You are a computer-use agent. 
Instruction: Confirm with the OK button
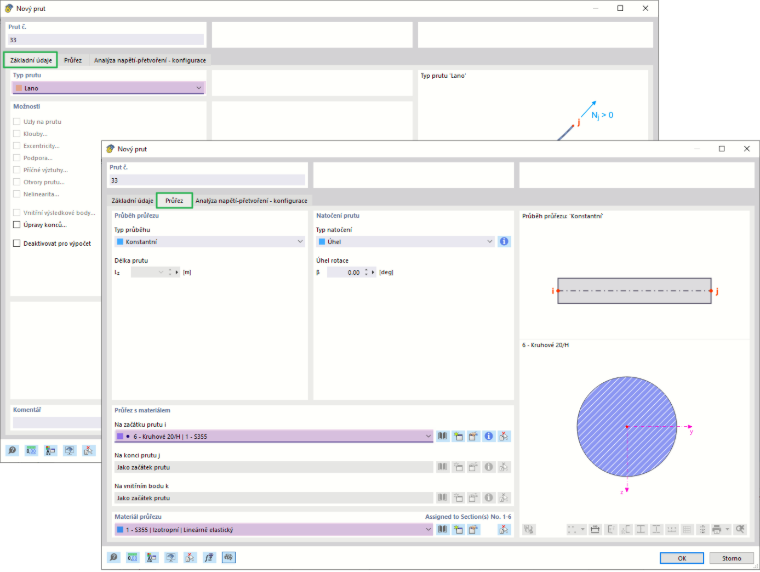tap(681, 558)
